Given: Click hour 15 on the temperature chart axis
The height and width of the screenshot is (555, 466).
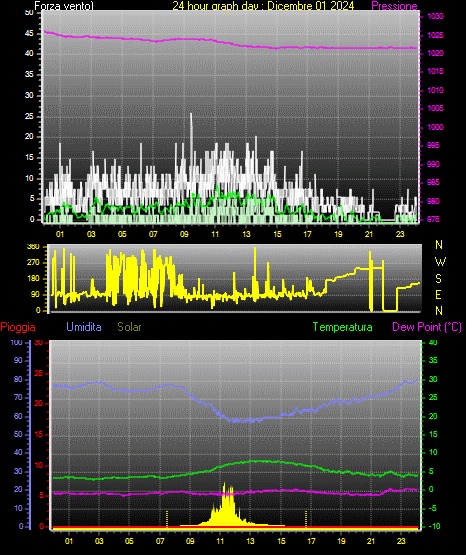Looking at the screenshot, I should [x=281, y=541].
